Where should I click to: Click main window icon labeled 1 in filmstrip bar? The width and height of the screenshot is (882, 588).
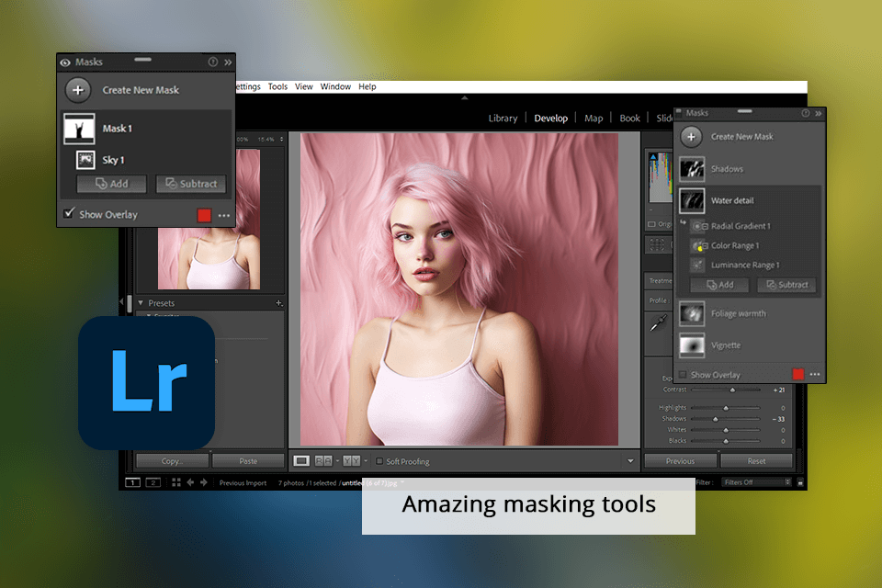pyautogui.click(x=132, y=482)
